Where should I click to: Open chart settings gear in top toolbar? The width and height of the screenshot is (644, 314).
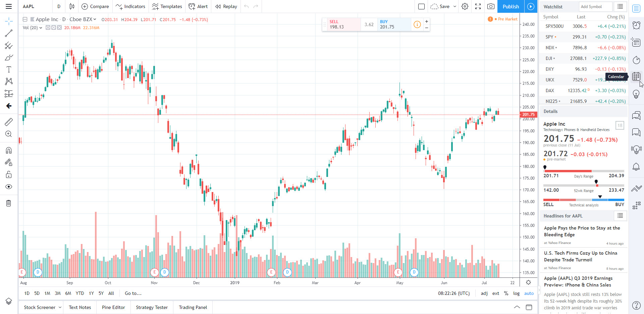pyautogui.click(x=465, y=6)
